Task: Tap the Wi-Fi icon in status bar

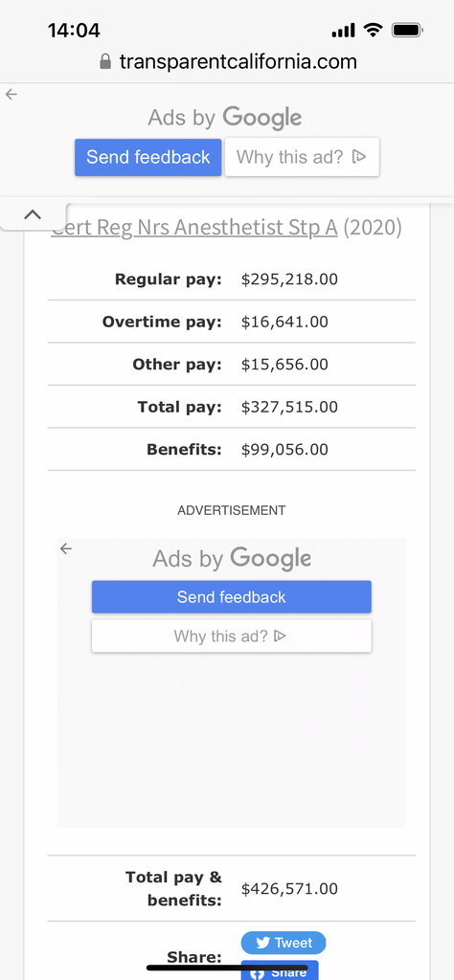Action: (x=374, y=30)
